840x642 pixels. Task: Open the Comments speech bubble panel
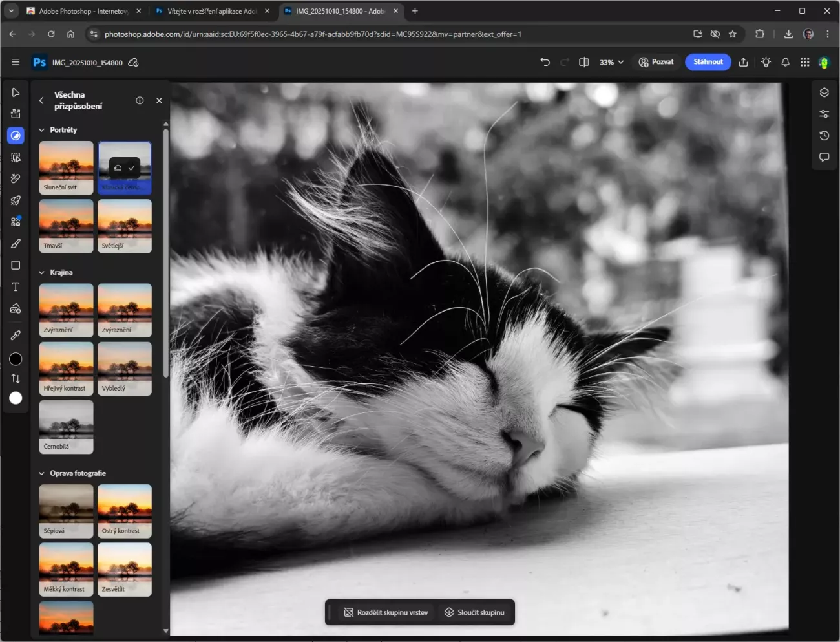[x=824, y=157]
